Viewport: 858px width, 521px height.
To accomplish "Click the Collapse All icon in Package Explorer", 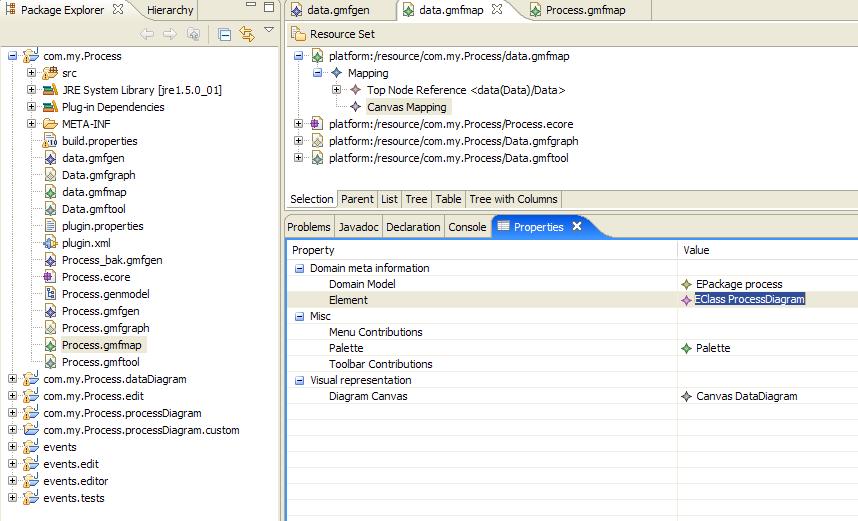I will 224,34.
